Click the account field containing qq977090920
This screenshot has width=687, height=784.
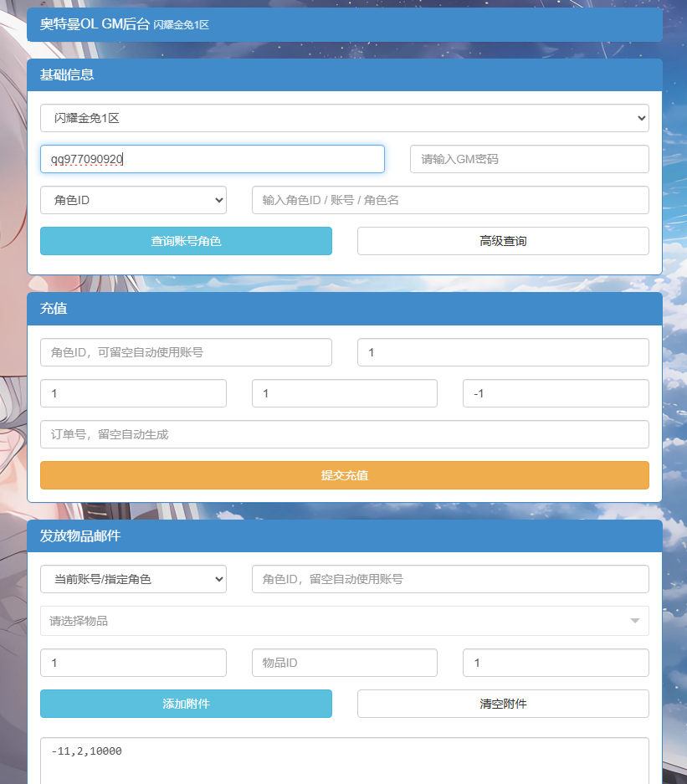click(213, 159)
